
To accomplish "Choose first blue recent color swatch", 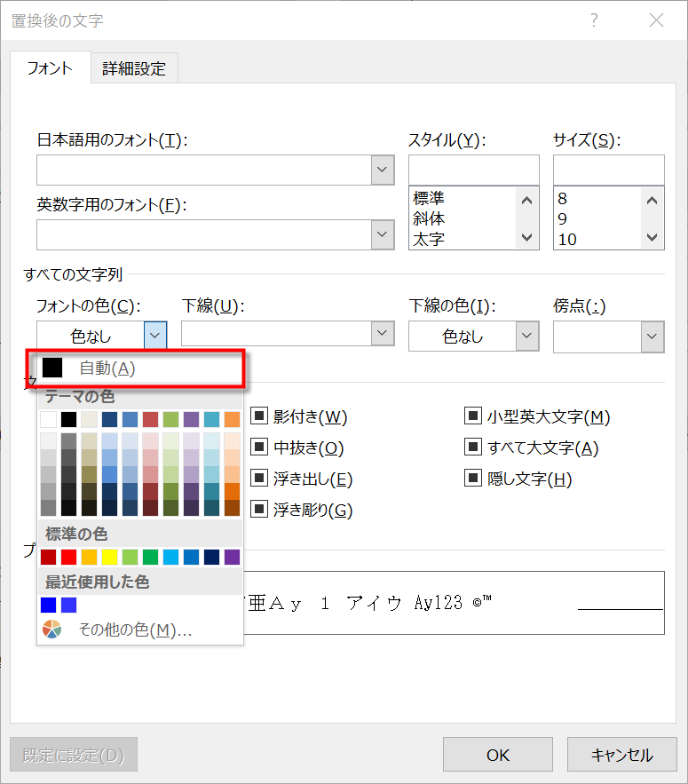I will [49, 605].
